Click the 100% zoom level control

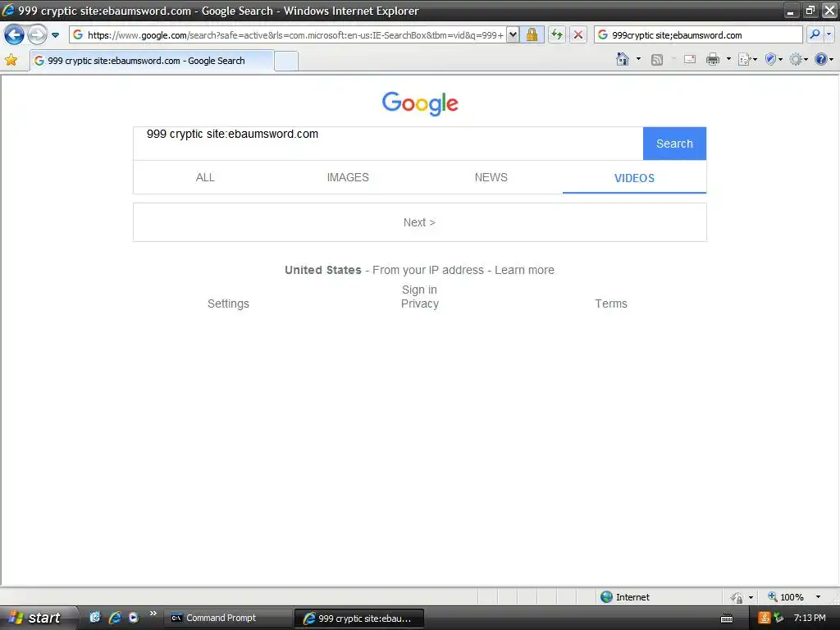coord(785,597)
